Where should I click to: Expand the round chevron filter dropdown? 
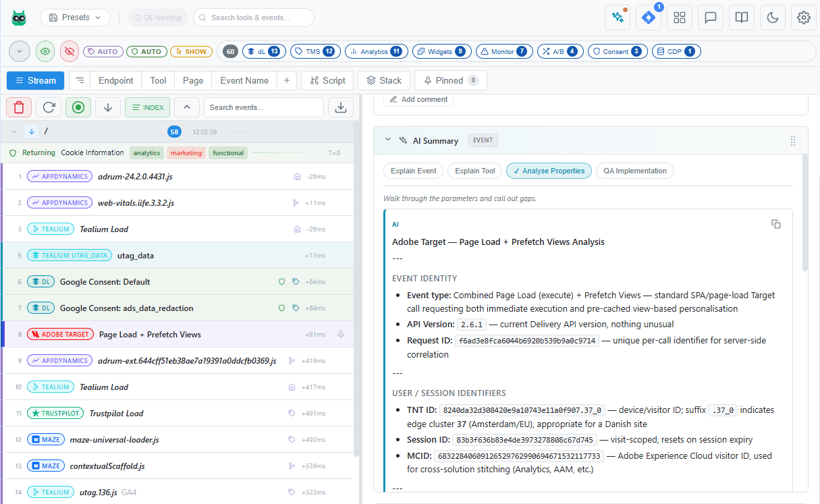pos(20,51)
